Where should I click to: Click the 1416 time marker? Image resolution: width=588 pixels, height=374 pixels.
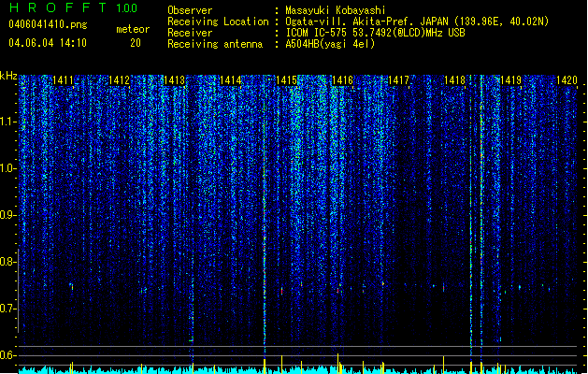[x=343, y=80]
